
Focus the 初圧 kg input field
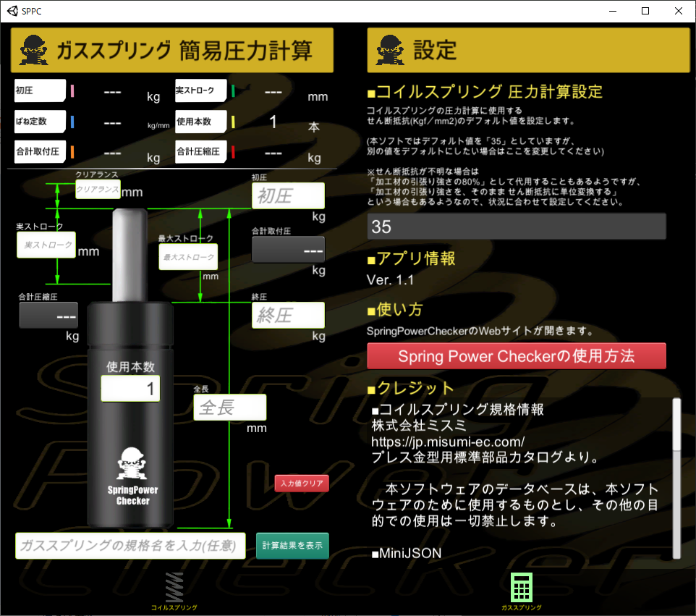click(288, 196)
